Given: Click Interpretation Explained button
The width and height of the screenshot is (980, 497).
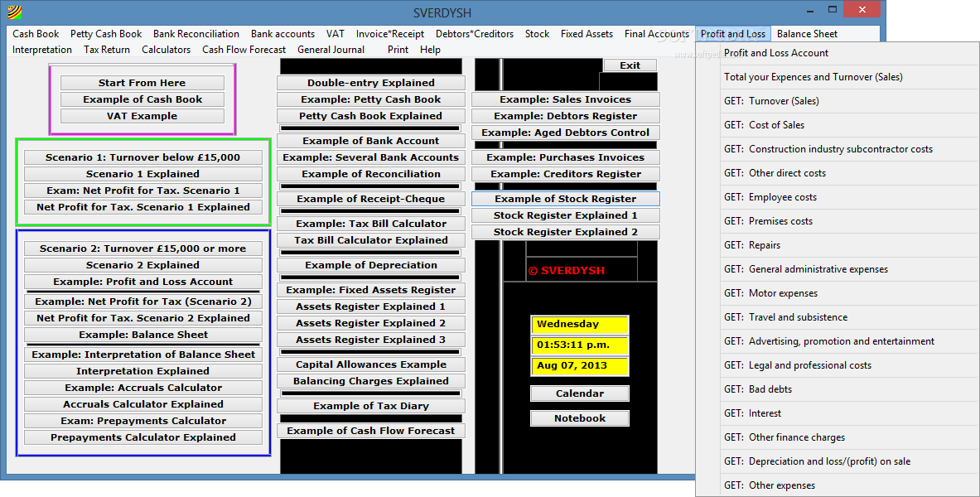Looking at the screenshot, I should coord(143,371).
